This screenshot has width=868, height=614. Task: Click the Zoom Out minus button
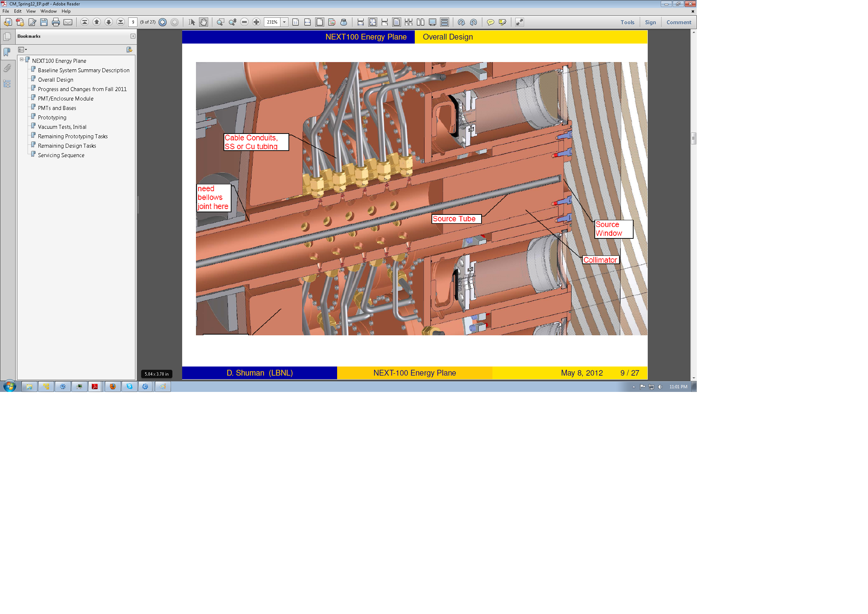pos(245,22)
